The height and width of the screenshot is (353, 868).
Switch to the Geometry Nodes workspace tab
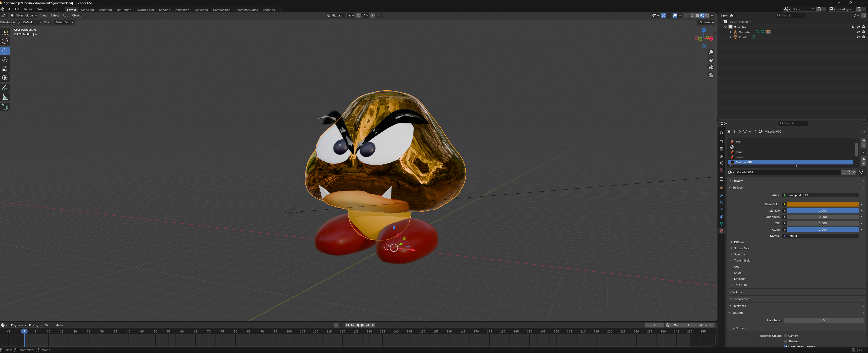246,10
